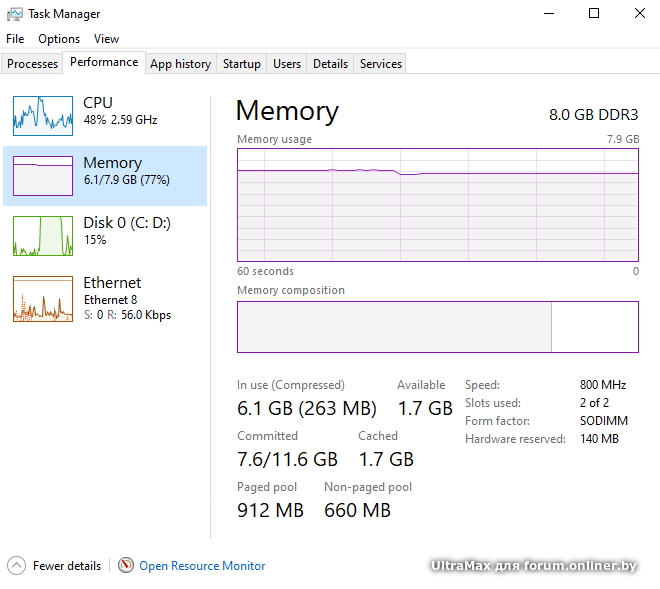Collapse view with Fewer details arrow icon
The width and height of the screenshot is (660, 589).
pos(16,565)
